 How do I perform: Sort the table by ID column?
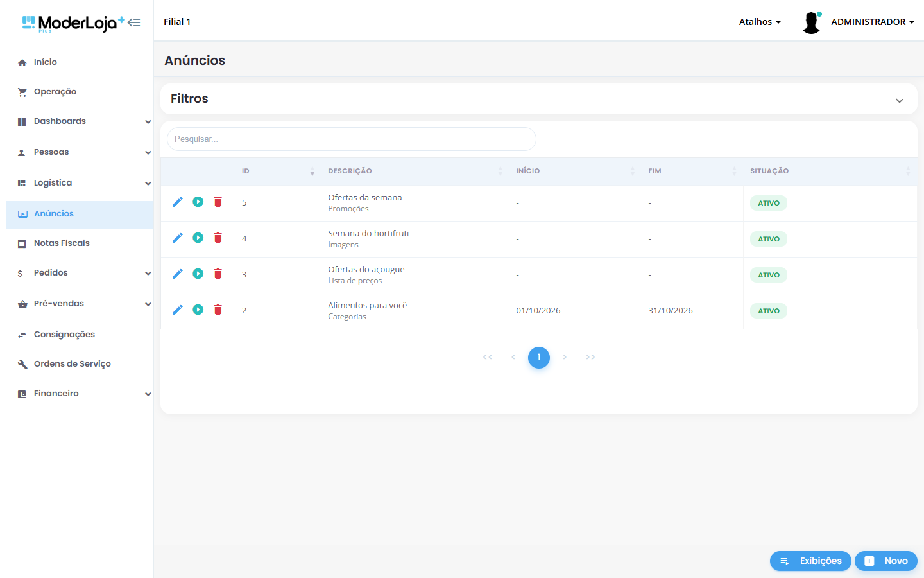[278, 171]
